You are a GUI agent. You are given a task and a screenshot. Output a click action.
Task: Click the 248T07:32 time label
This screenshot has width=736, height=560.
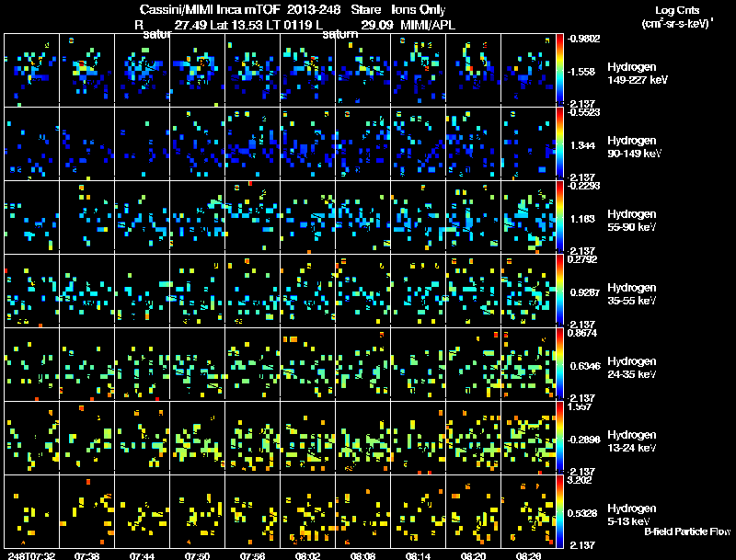(31, 555)
